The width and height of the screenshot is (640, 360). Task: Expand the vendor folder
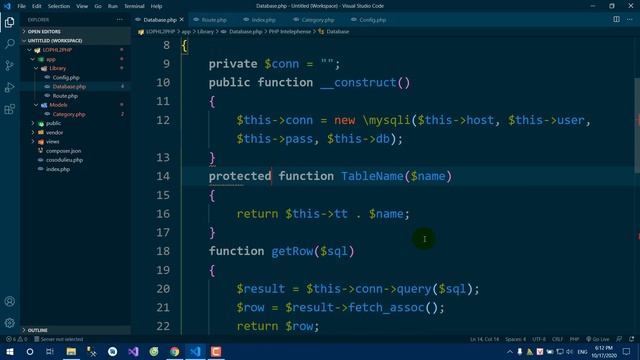tap(33, 132)
